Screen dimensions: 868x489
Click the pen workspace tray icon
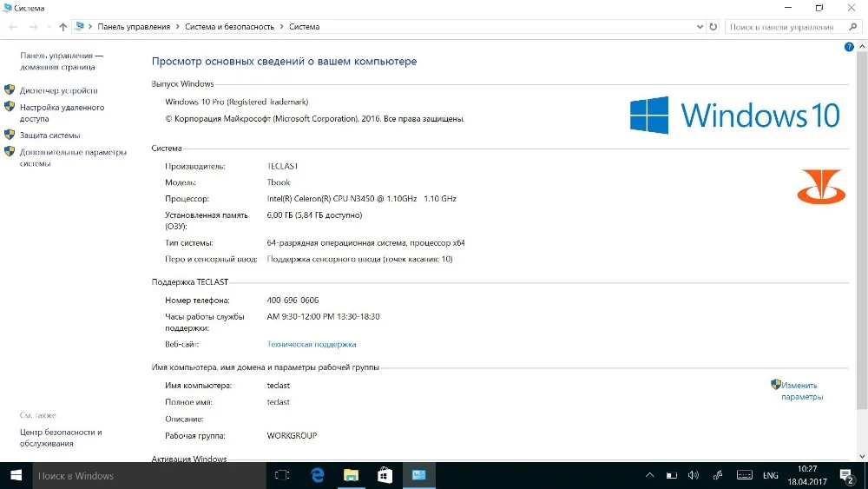[718, 475]
